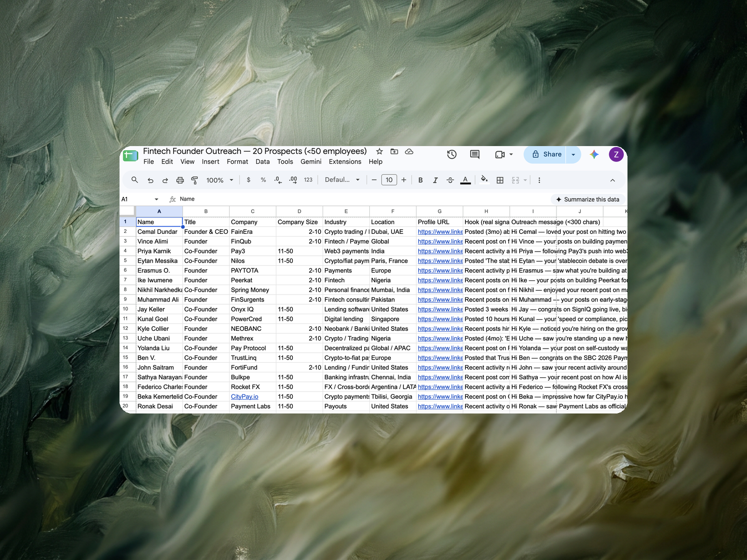747x560 pixels.
Task: Decrease font size with minus button
Action: (x=374, y=180)
